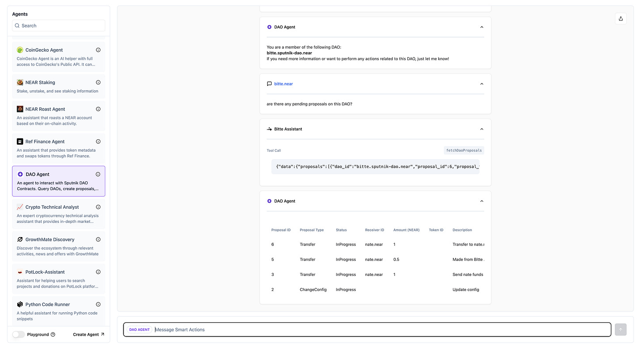Viewport: 644px width, 360px height.
Task: Click the Amount (NEAR) column header
Action: point(406,230)
